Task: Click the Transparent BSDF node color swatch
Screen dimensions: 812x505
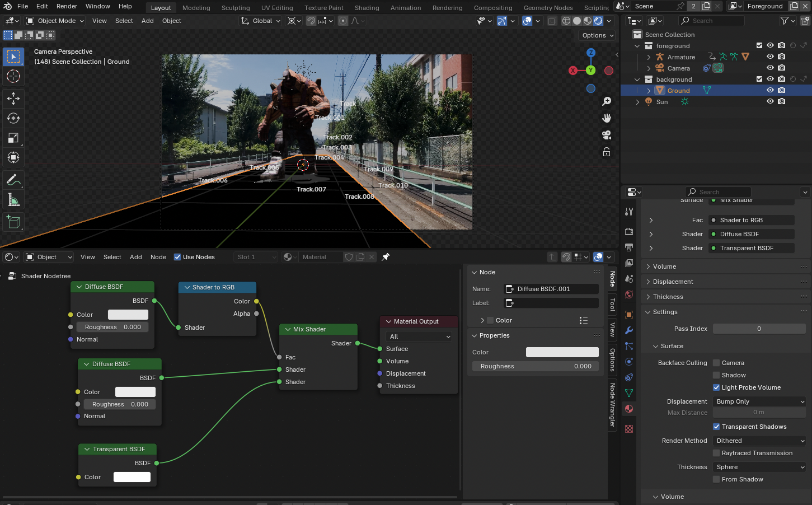Action: [132, 477]
